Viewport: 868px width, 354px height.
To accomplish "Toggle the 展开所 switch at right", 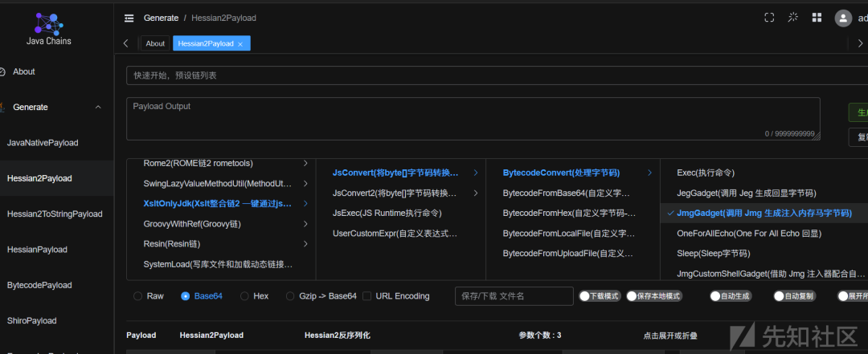I will click(x=853, y=296).
